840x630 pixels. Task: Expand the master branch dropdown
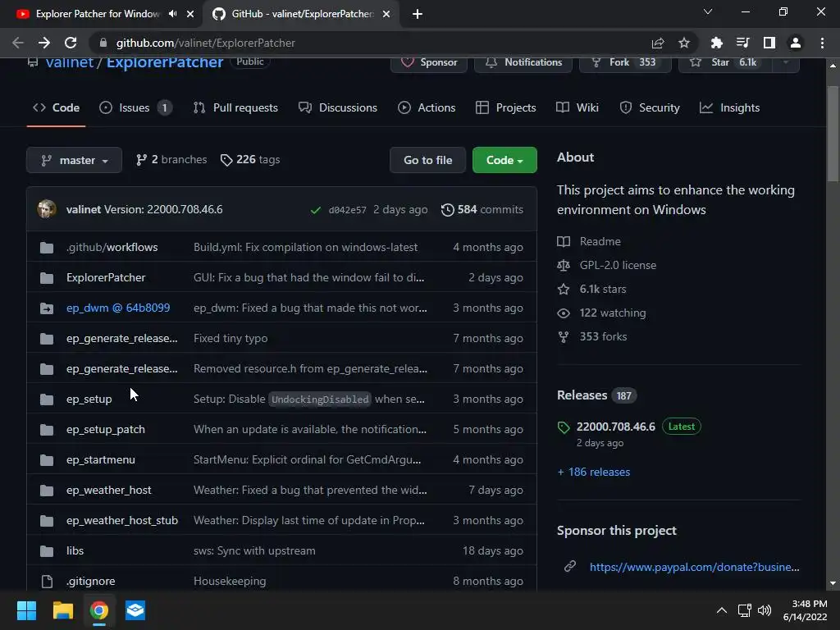pos(74,160)
